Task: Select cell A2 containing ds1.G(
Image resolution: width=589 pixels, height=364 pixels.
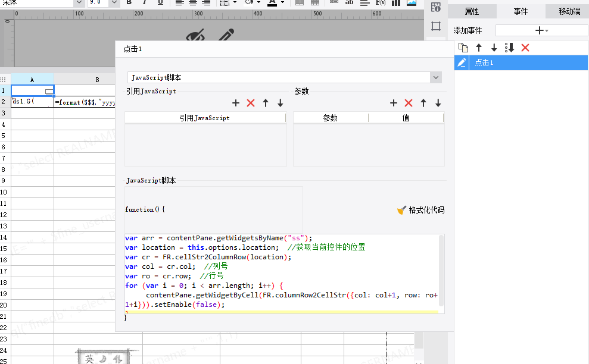Action: coord(32,102)
